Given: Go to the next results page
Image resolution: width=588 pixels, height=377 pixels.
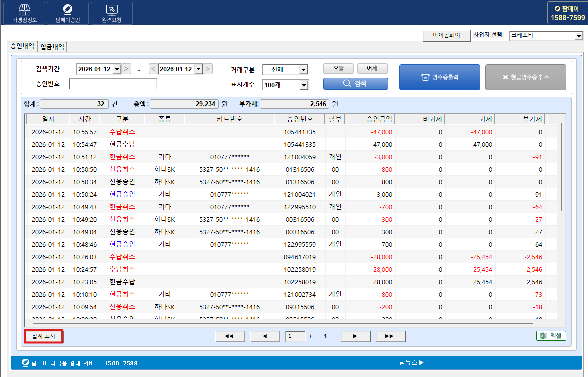Looking at the screenshot, I should 355,336.
